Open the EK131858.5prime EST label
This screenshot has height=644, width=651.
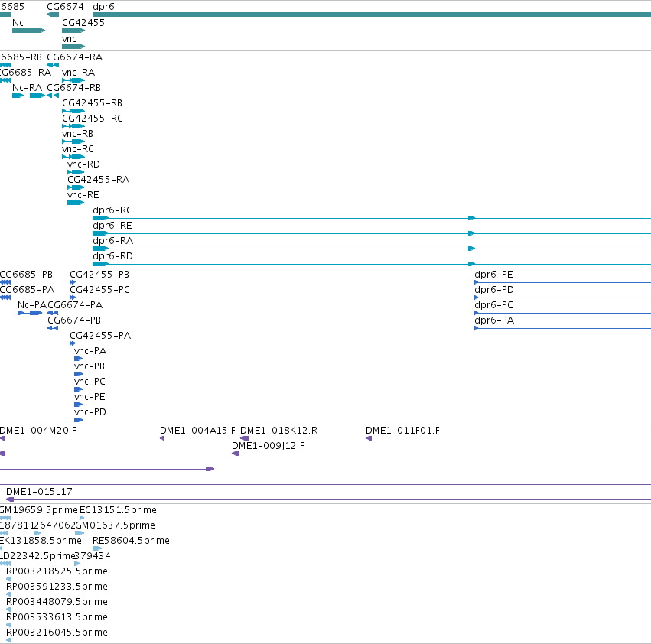[x=41, y=541]
